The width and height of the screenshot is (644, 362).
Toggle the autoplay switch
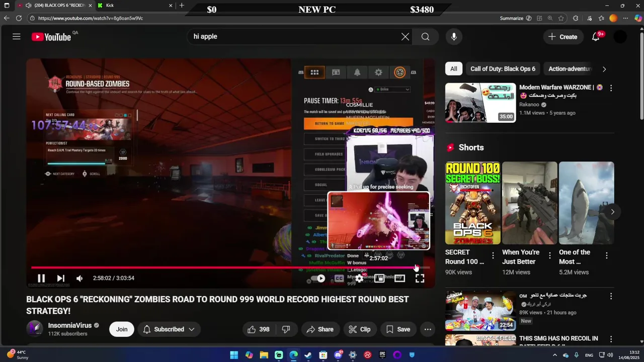pyautogui.click(x=318, y=278)
